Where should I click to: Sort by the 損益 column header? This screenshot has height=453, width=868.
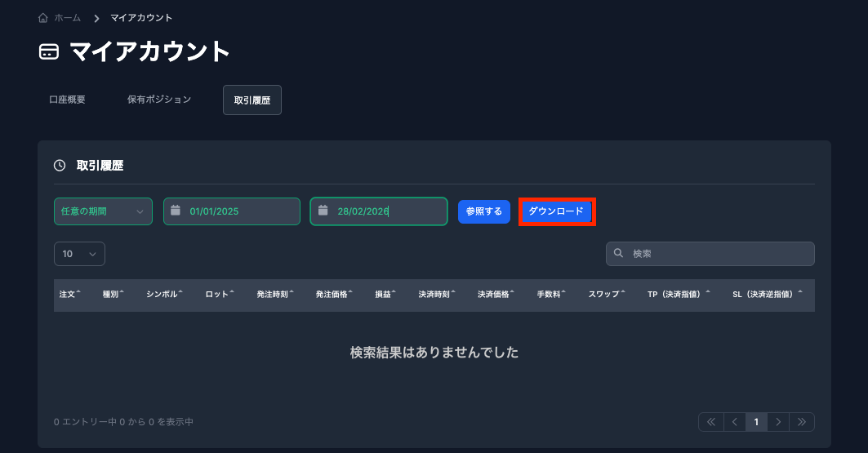385,294
